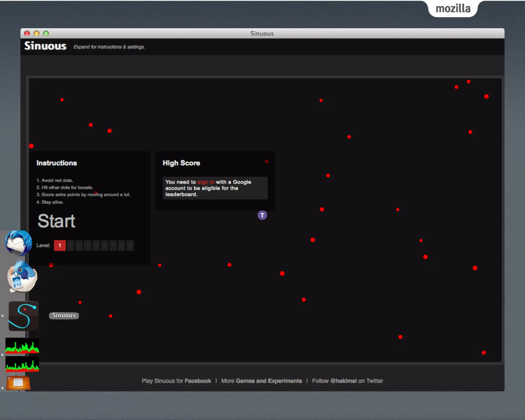Viewport: 525px width, 420px height.
Task: Open the upper Activity Monitor graph icon
Action: 22,346
